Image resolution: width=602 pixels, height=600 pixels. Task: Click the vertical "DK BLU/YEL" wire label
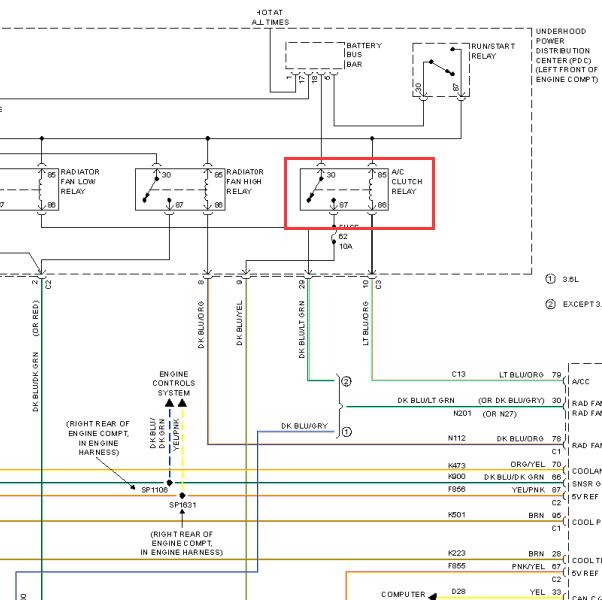tap(240, 323)
